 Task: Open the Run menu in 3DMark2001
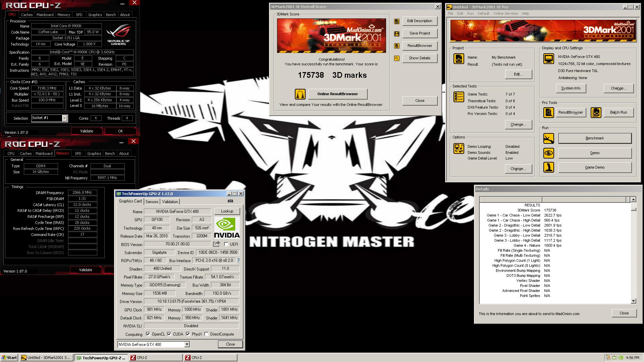[x=470, y=14]
